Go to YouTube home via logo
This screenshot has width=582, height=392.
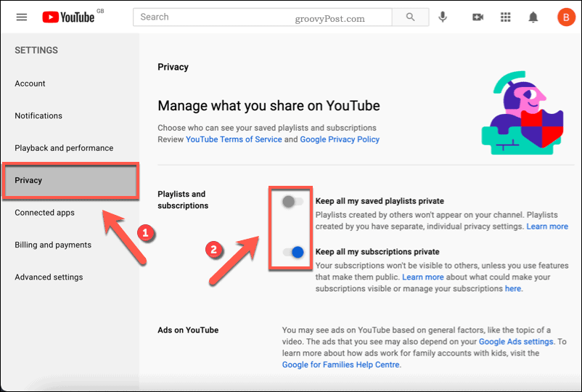(68, 17)
